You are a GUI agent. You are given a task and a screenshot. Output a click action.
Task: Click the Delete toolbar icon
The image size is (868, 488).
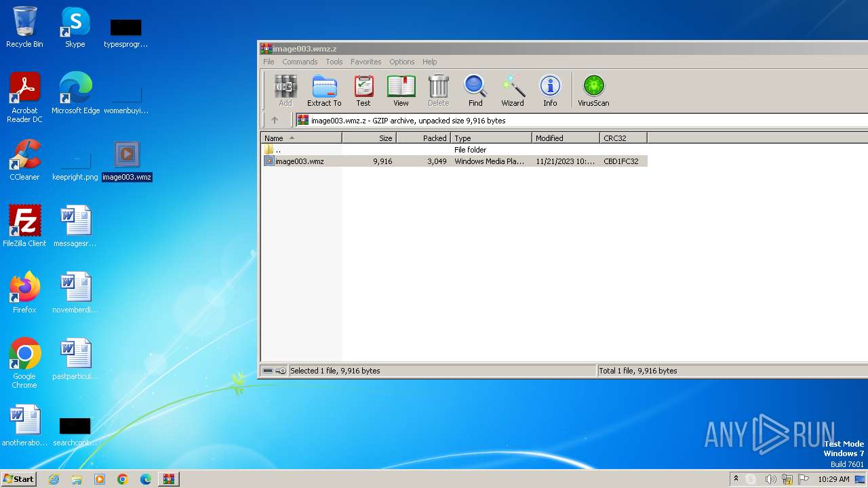pos(438,91)
